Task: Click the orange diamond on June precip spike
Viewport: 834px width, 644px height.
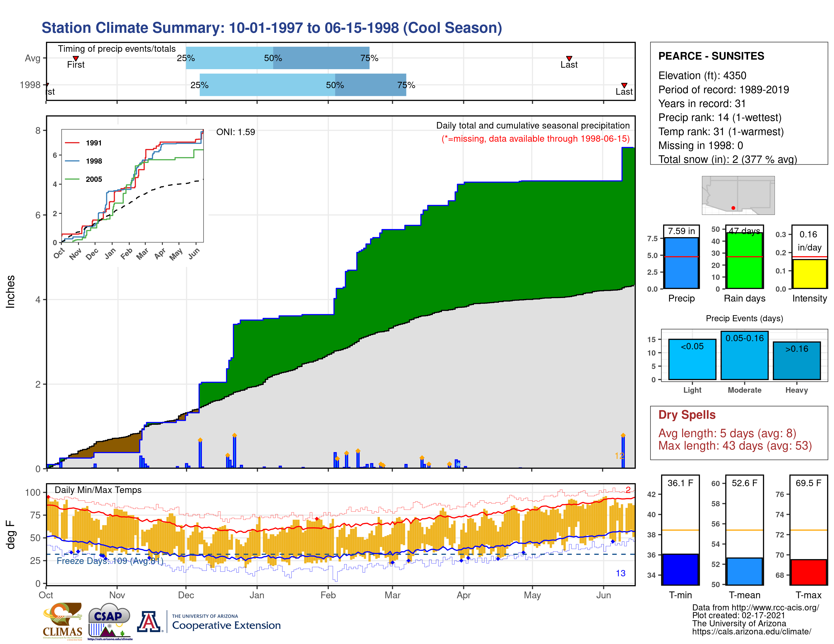Action: (623, 435)
